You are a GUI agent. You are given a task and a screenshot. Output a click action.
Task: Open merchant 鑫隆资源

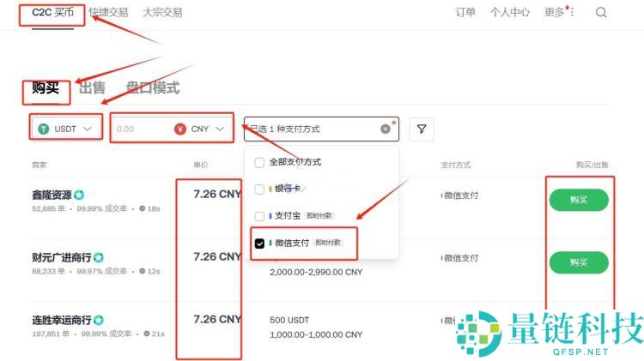(x=52, y=195)
